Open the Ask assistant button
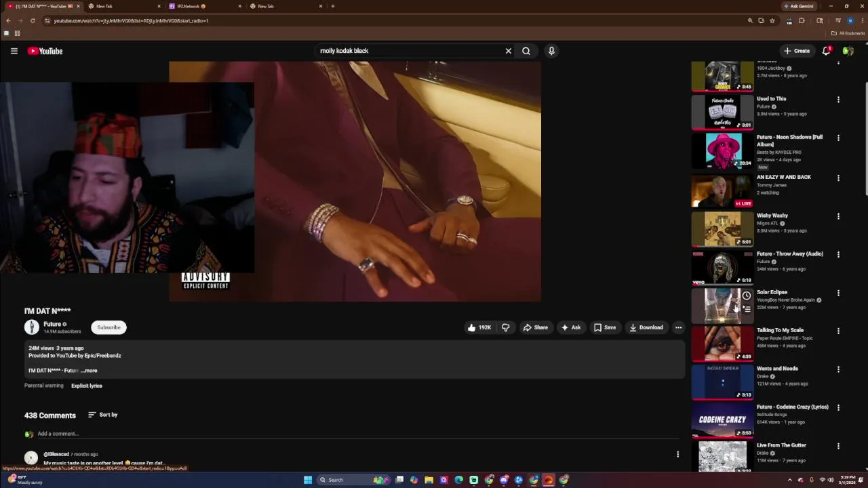Viewport: 868px width, 488px height. tap(570, 327)
